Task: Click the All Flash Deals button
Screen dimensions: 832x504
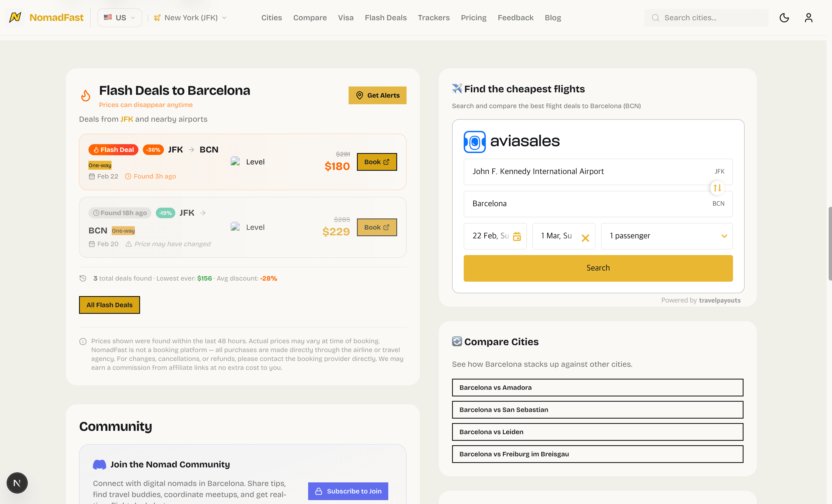Action: [x=109, y=304]
